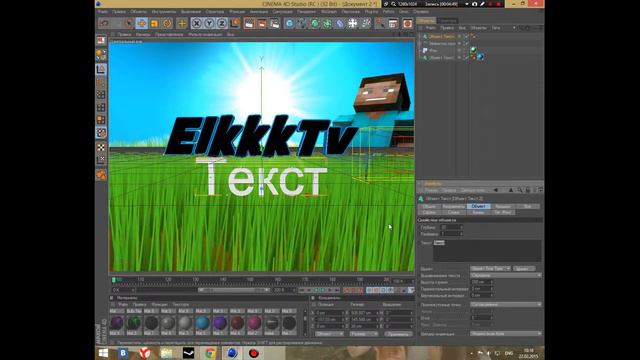Click the coordinate system icon after Z
Screen dimensions: 640x360
pos(235,23)
